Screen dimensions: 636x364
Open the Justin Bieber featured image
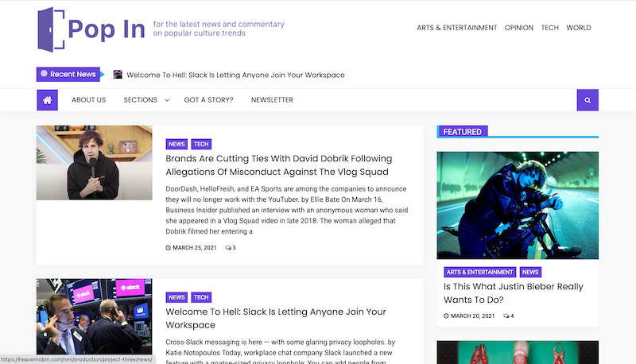point(518,205)
